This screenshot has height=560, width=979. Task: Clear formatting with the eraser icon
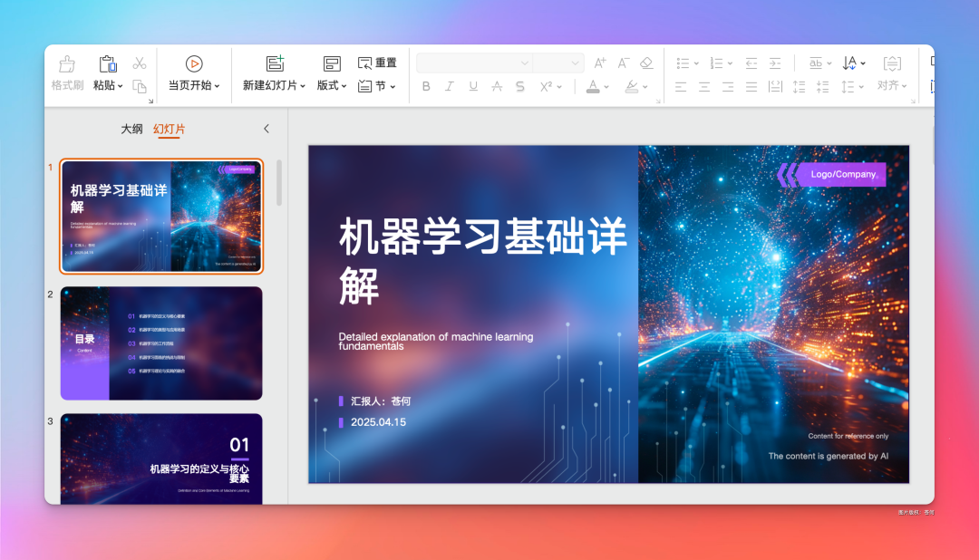pyautogui.click(x=647, y=63)
